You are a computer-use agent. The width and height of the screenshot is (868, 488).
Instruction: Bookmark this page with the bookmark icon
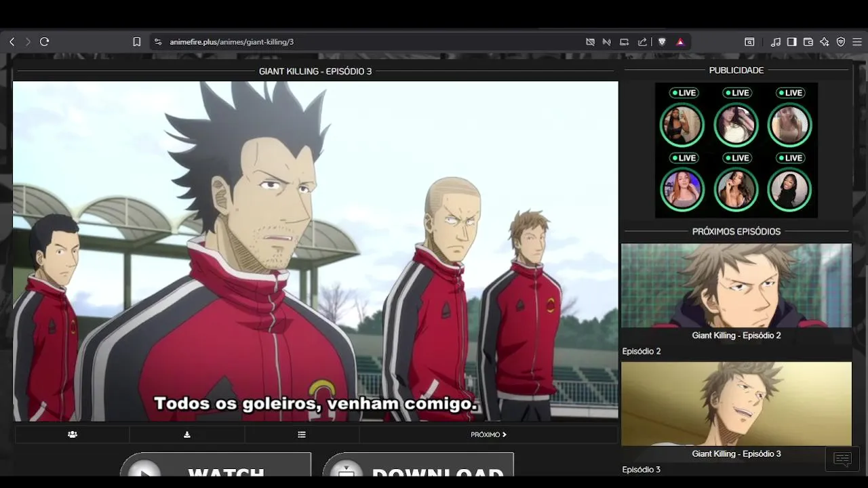(136, 42)
